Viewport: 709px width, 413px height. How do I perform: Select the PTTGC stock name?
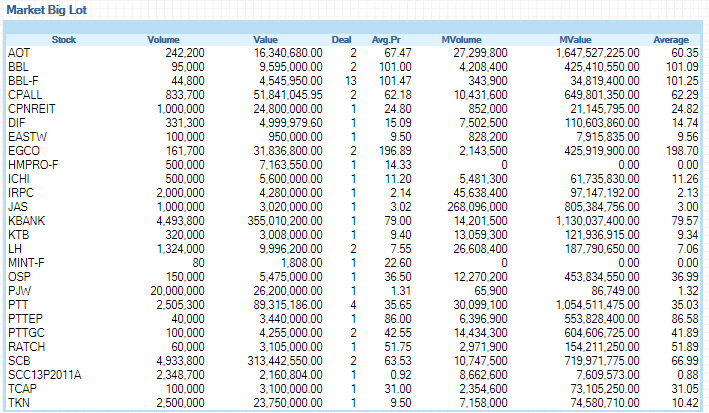[x=26, y=333]
